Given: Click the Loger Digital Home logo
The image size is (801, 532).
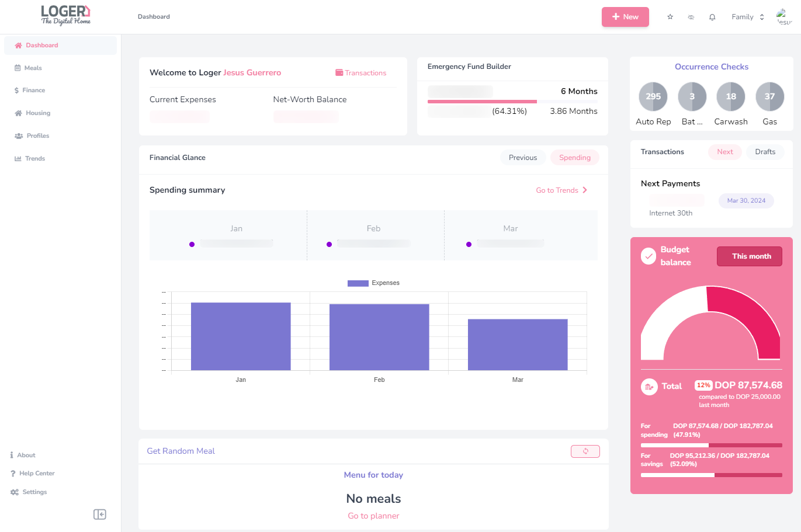Looking at the screenshot, I should coord(65,15).
